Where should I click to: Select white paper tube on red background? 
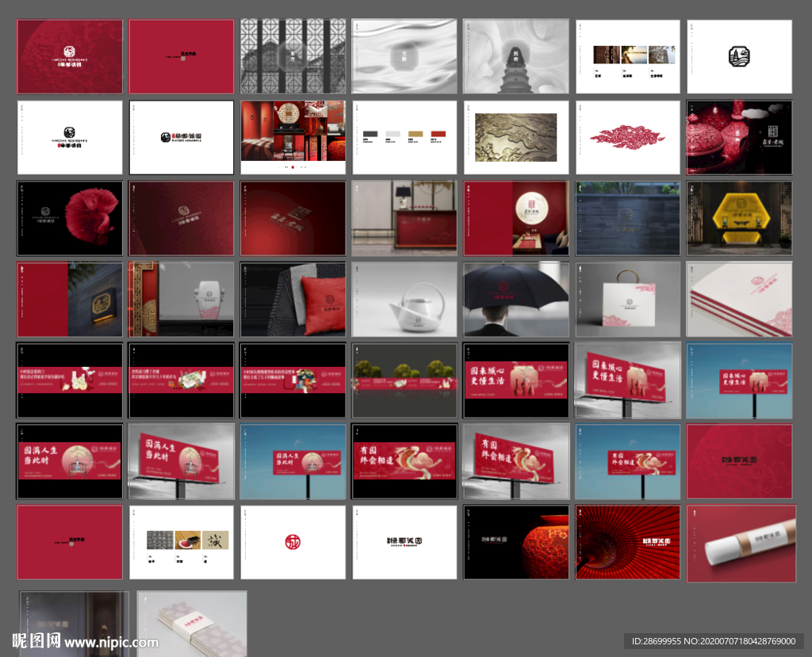pyautogui.click(x=741, y=544)
